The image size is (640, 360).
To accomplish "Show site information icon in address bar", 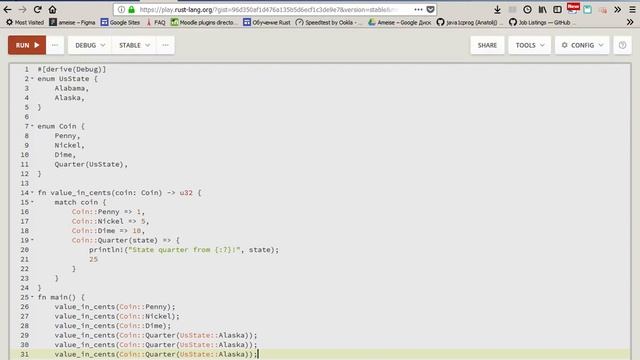I will pos(121,9).
